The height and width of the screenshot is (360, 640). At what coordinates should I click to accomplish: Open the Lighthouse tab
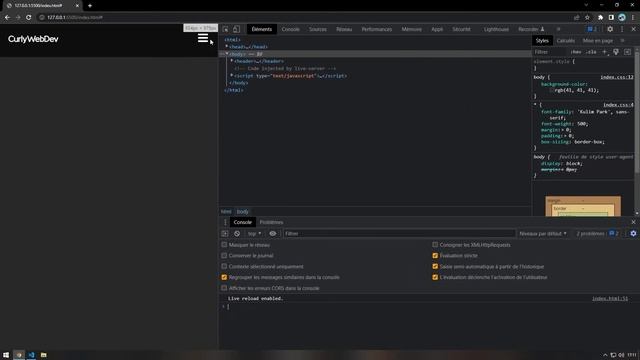click(x=496, y=29)
